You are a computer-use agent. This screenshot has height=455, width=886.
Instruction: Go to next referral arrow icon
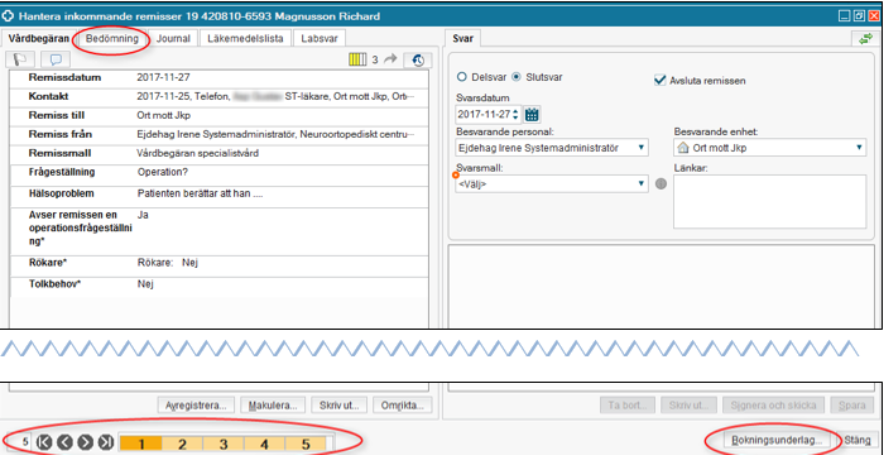(86, 441)
